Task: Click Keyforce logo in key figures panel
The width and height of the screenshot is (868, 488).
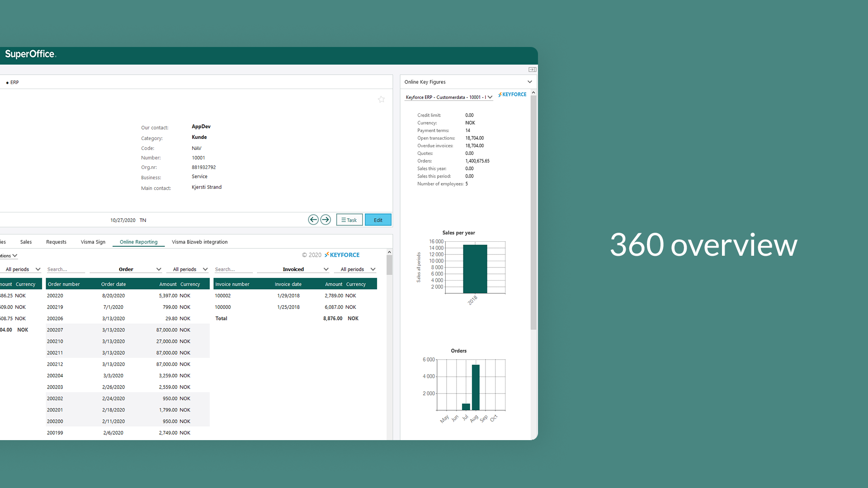Action: [x=512, y=94]
